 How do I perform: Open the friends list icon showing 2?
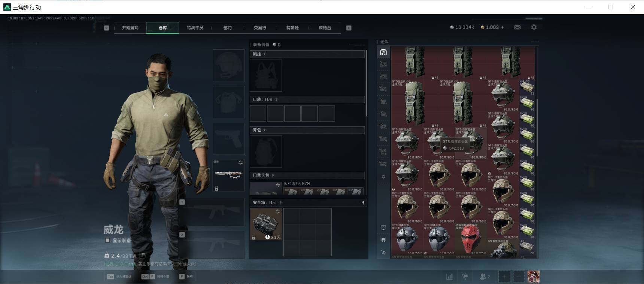tap(485, 277)
